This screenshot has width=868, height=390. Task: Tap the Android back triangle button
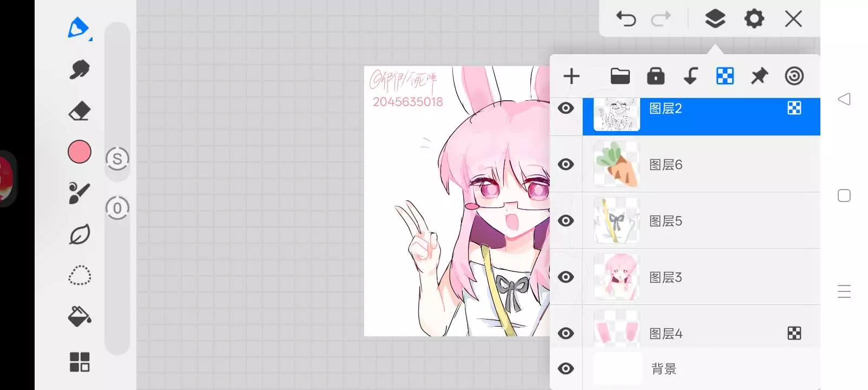pyautogui.click(x=844, y=99)
